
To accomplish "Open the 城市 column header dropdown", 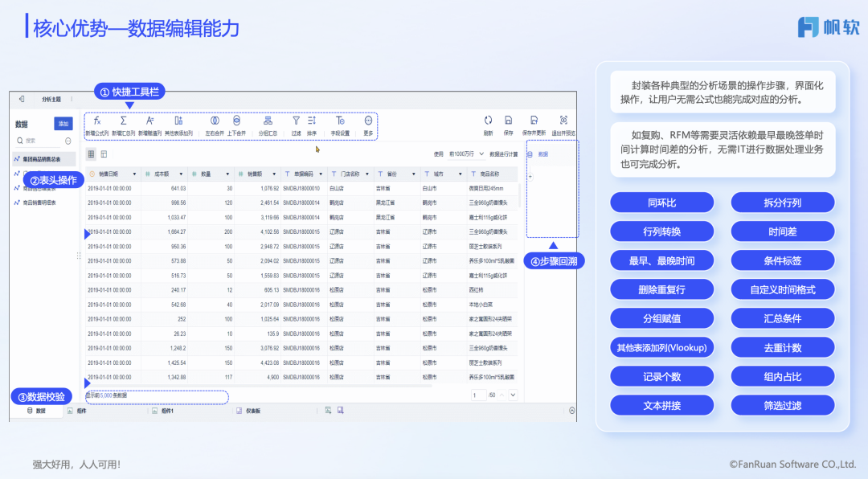I will coord(460,174).
